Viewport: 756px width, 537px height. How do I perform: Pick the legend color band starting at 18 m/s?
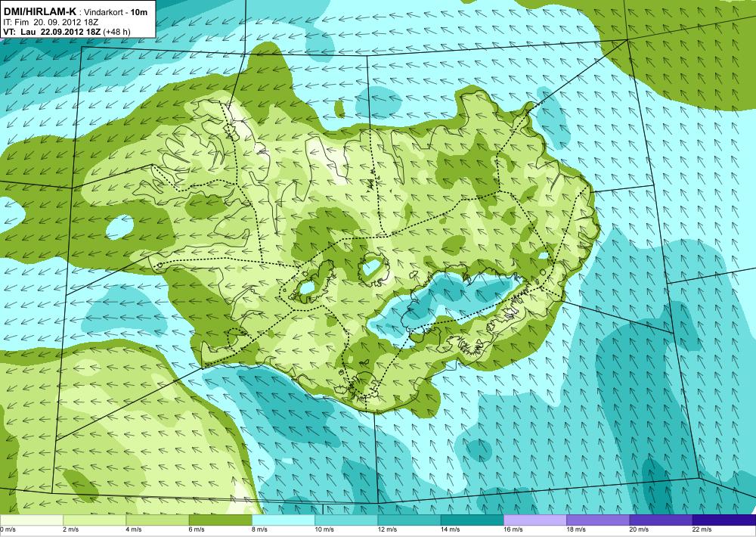click(x=598, y=520)
